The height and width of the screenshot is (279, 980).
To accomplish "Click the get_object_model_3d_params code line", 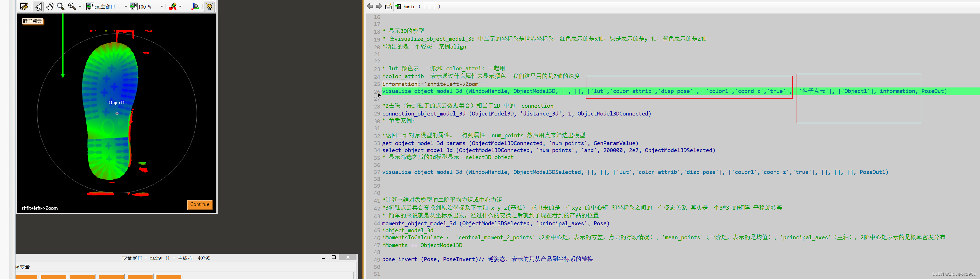I will click(510, 144).
